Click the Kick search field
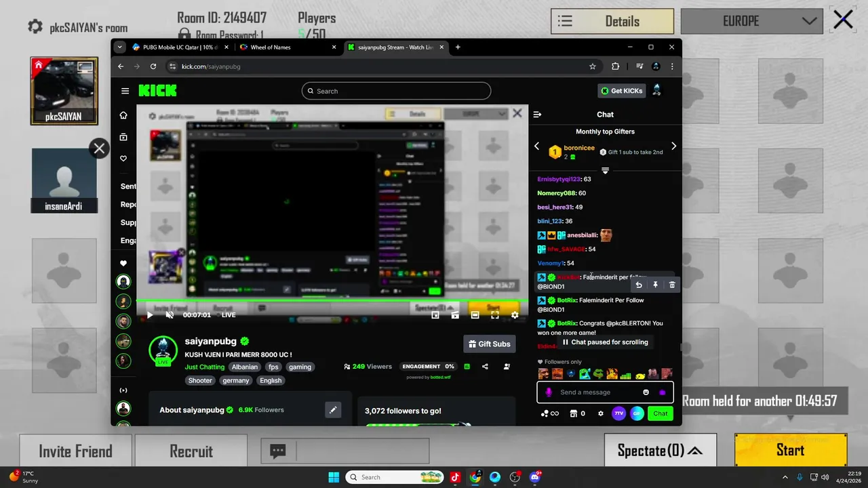Image resolution: width=868 pixels, height=488 pixels. pyautogui.click(x=396, y=91)
